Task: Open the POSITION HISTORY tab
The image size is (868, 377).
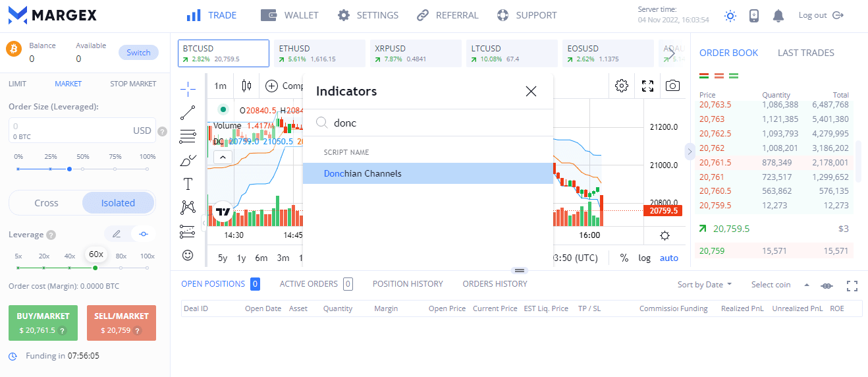Action: 408,284
